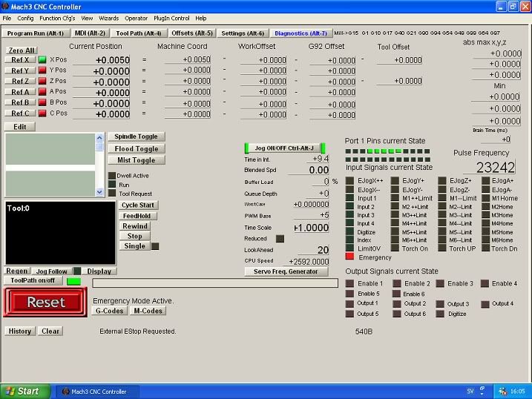Click the History button

coord(20,332)
